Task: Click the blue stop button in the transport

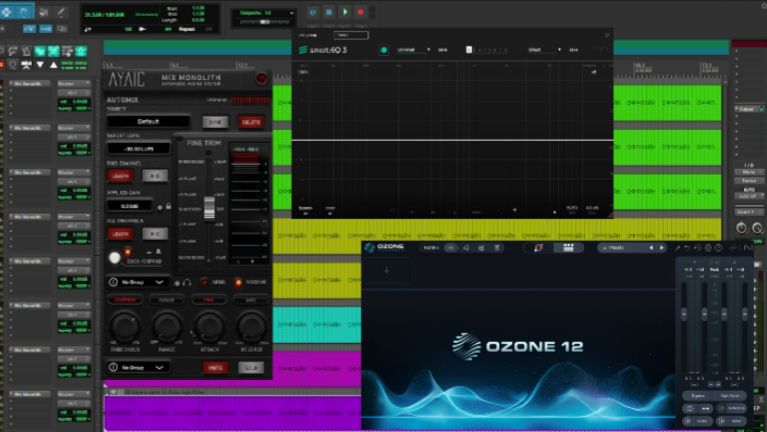Action: 329,12
